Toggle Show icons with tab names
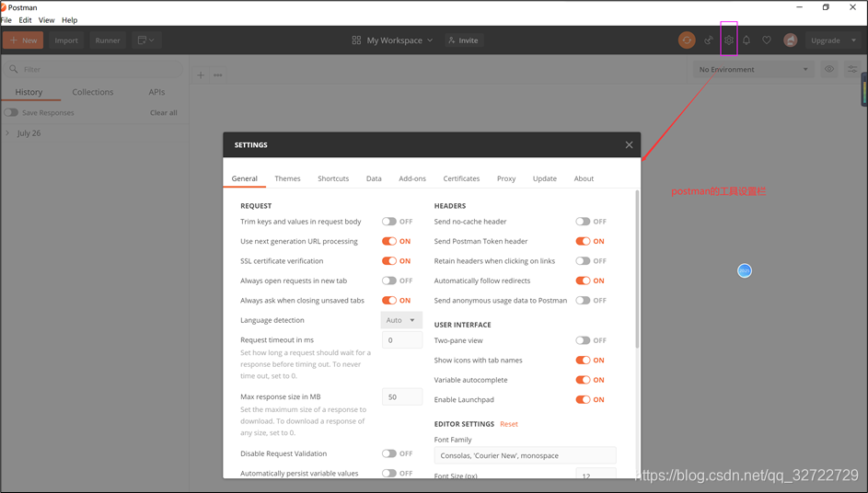868x493 pixels. (x=583, y=361)
